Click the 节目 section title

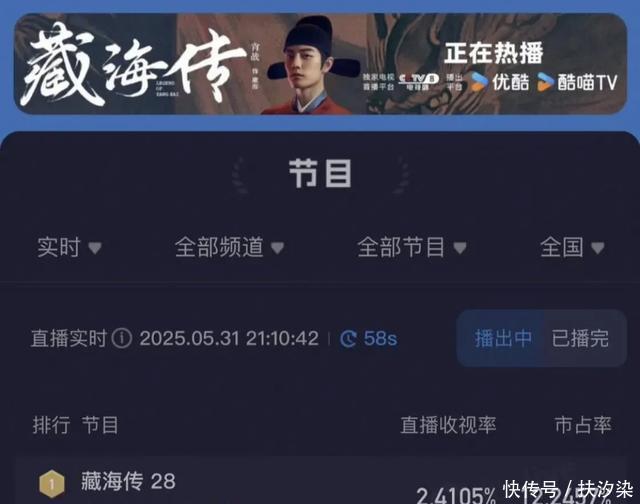click(x=320, y=174)
